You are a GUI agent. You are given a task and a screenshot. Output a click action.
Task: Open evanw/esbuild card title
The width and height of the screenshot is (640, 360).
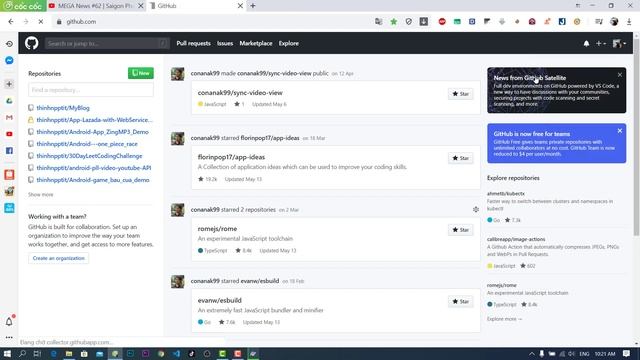coord(220,300)
